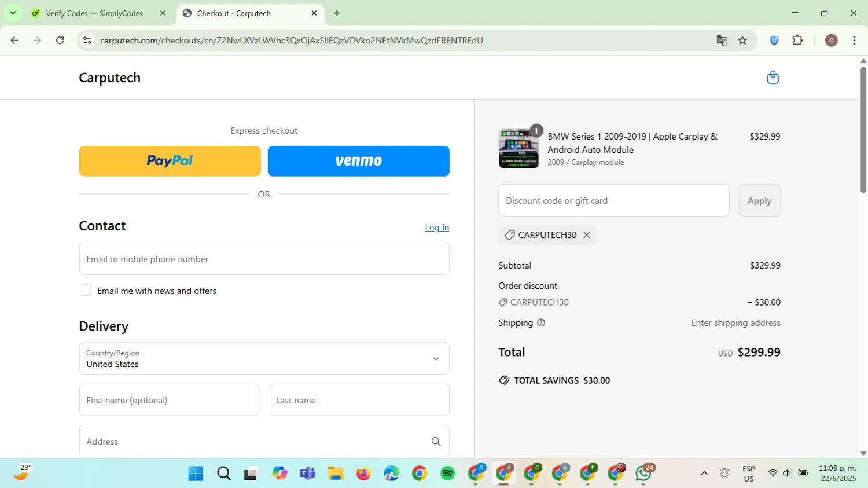Focus the Email or mobile phone number field
This screenshot has height=488, width=868.
point(264,259)
